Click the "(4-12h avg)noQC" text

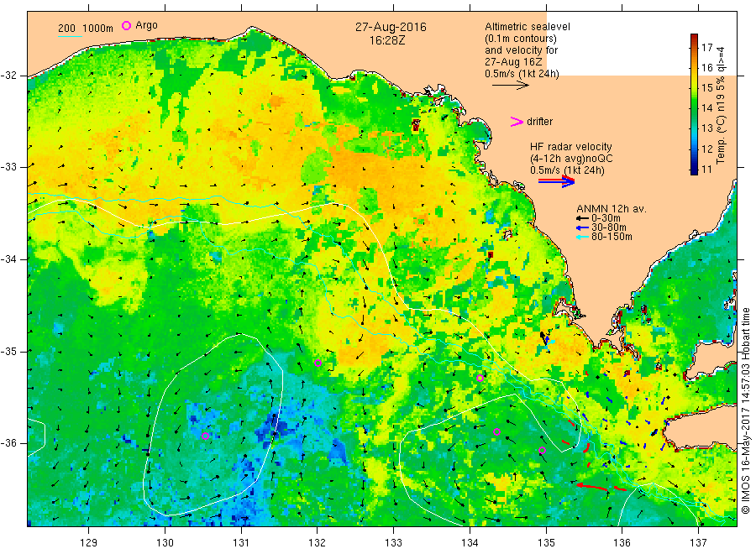571,159
